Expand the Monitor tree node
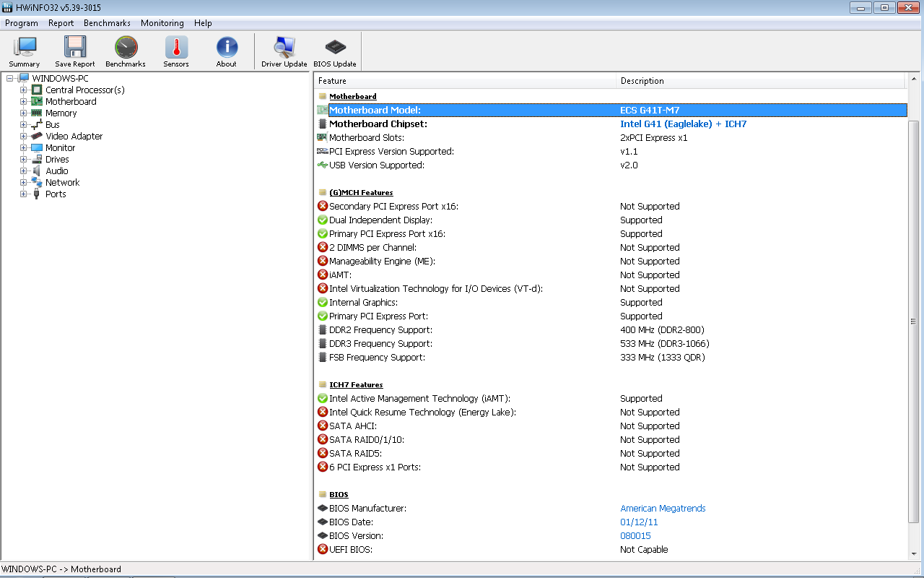This screenshot has height=578, width=924. (x=23, y=147)
